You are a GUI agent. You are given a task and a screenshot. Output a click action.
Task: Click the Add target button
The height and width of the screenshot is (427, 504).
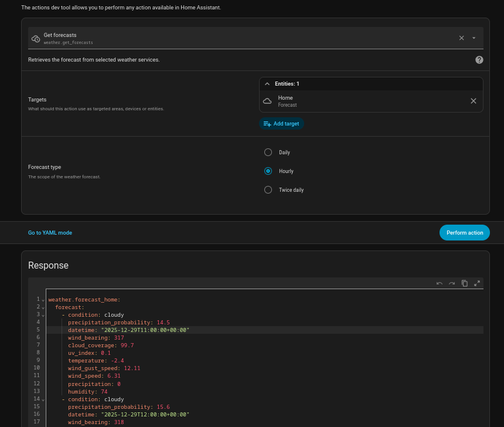[281, 124]
